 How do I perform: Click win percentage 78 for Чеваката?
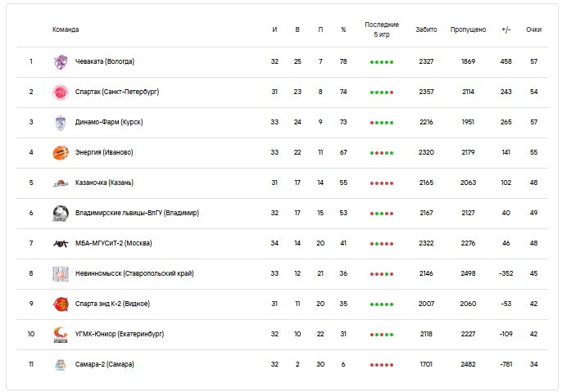343,61
